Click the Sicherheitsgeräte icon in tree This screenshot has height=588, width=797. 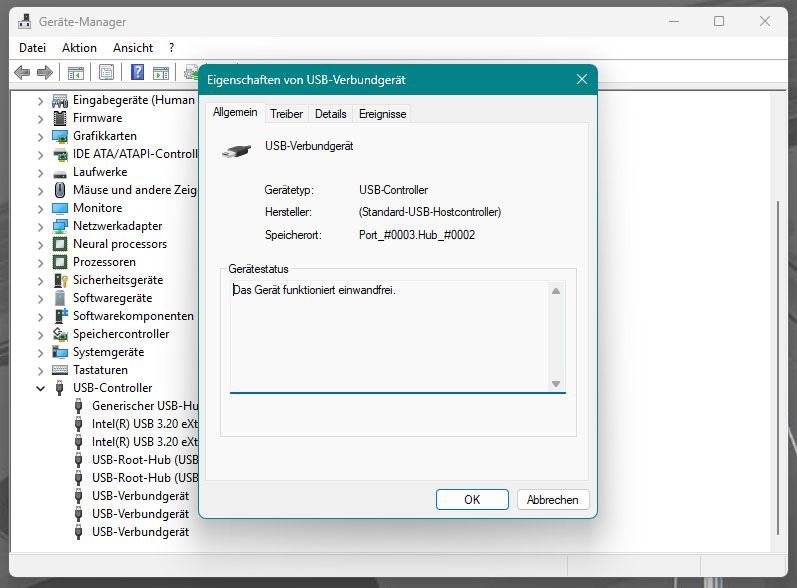[x=60, y=280]
